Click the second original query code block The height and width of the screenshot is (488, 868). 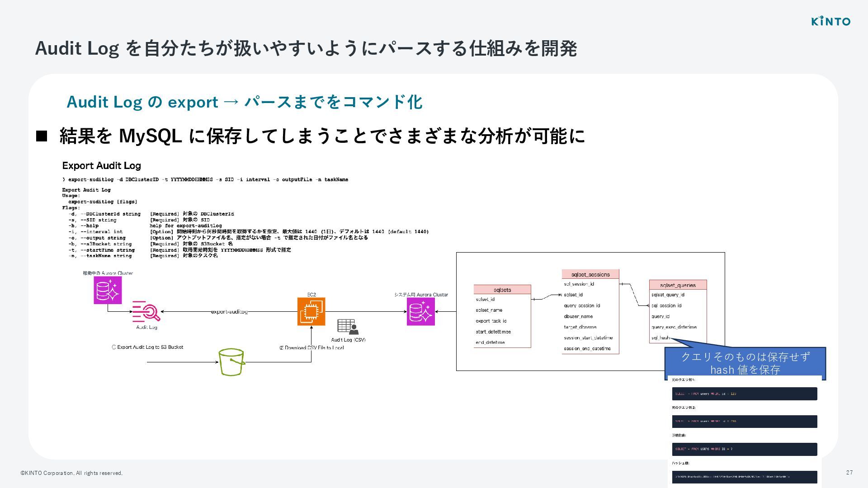(745, 422)
